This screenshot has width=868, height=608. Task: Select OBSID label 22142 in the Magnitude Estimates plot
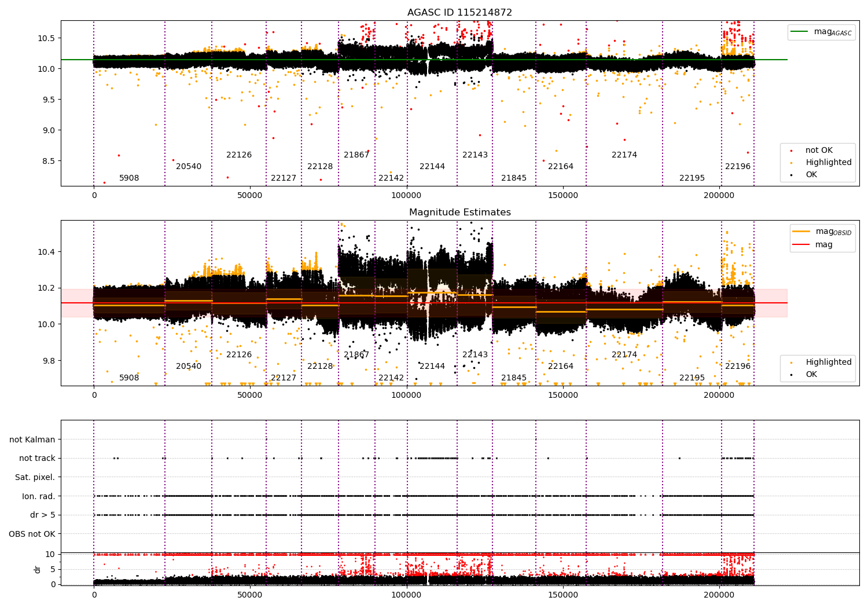pos(391,378)
